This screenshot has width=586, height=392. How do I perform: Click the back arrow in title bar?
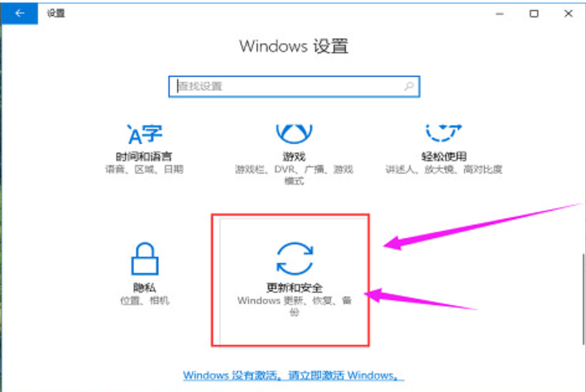19,13
